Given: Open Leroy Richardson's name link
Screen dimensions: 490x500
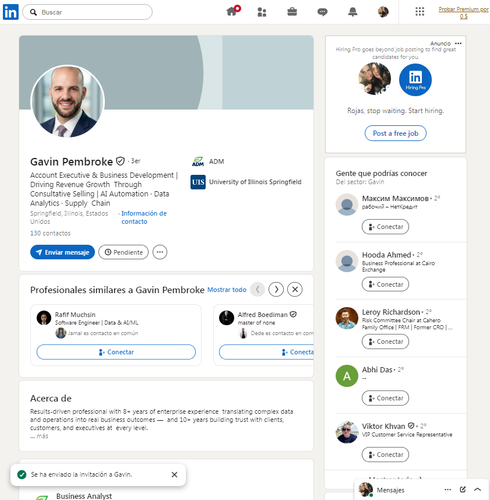Looking at the screenshot, I should coord(391,312).
